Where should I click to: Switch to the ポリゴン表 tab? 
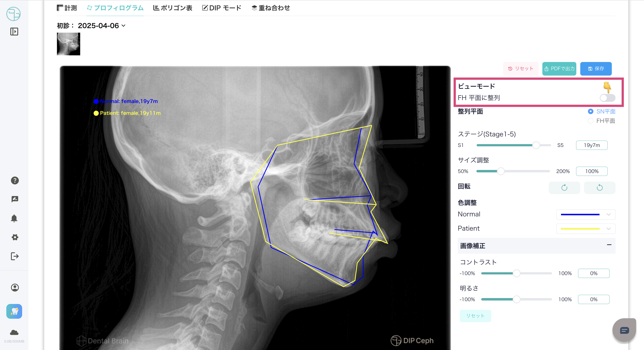pos(173,8)
